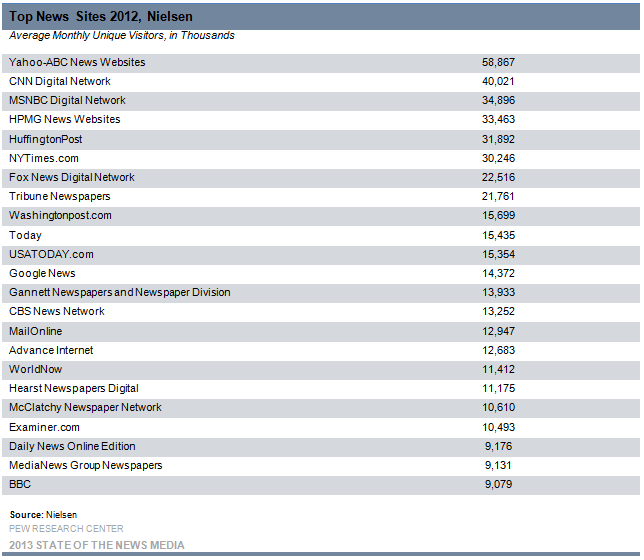Click the 'HuffingtonPost' row label

point(46,139)
